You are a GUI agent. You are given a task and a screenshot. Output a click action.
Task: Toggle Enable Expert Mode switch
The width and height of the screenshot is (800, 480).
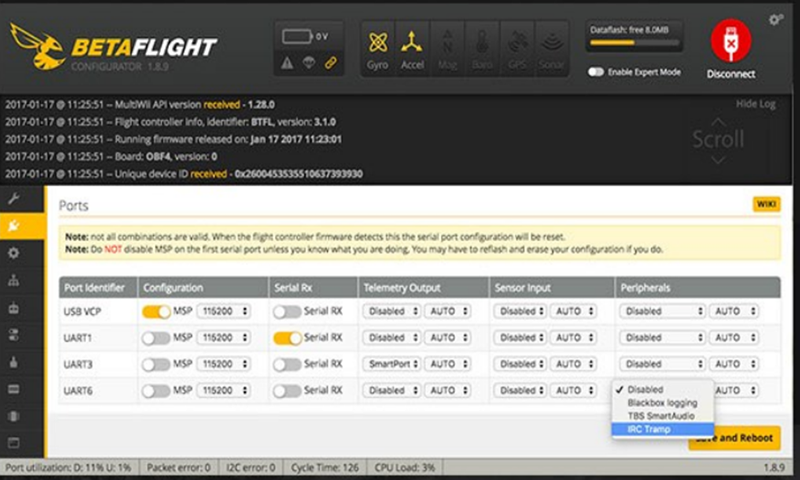click(596, 72)
